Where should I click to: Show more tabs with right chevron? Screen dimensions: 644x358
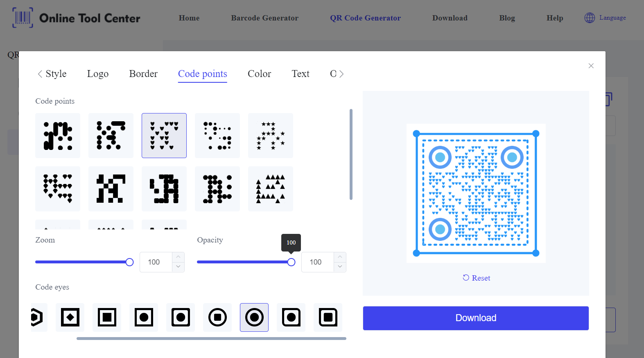tap(341, 74)
